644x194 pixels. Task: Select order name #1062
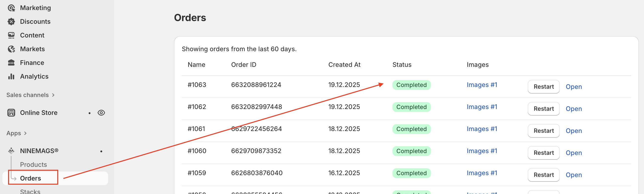tap(197, 107)
